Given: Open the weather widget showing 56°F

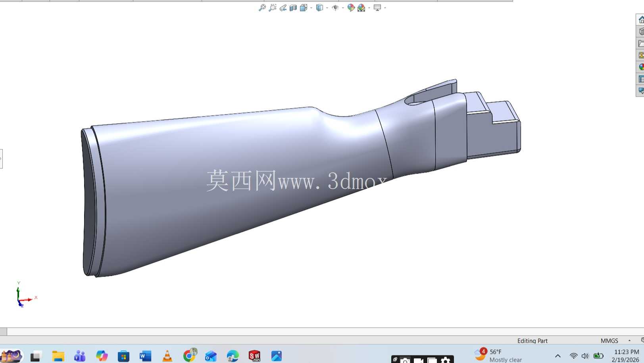Looking at the screenshot, I should tap(498, 355).
